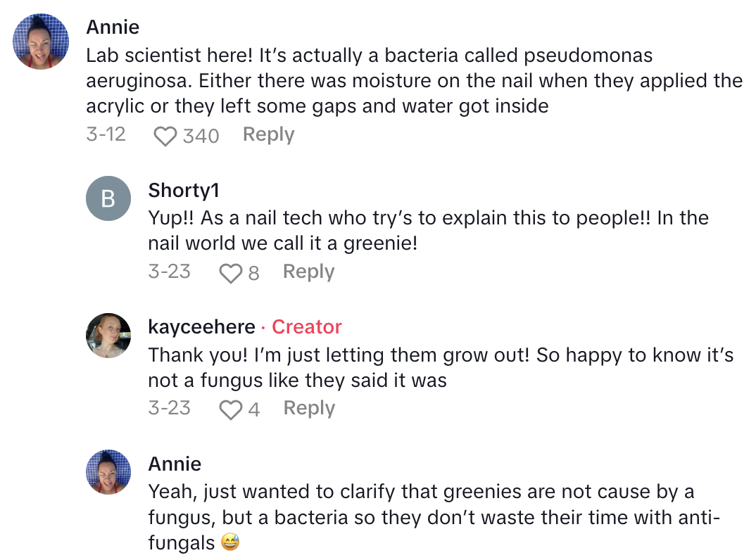Screen dimensions: 756x560
Task: Click the red Creator badge label
Action: [306, 327]
